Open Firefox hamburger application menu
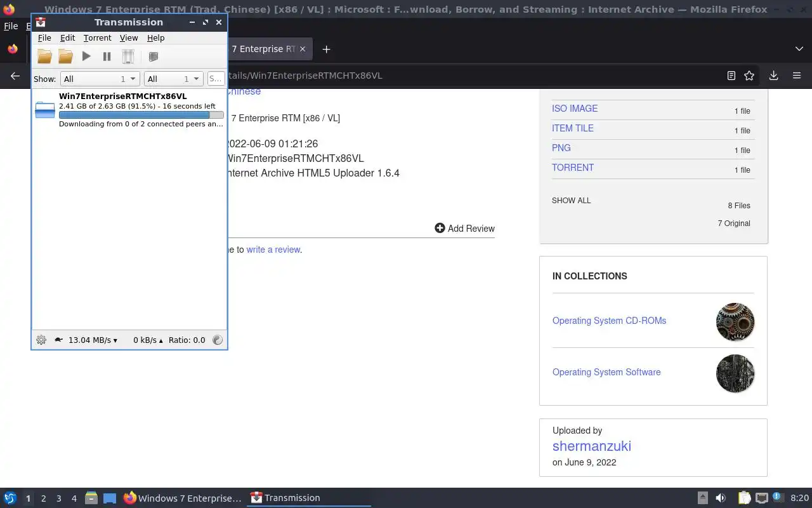812x508 pixels. point(797,76)
